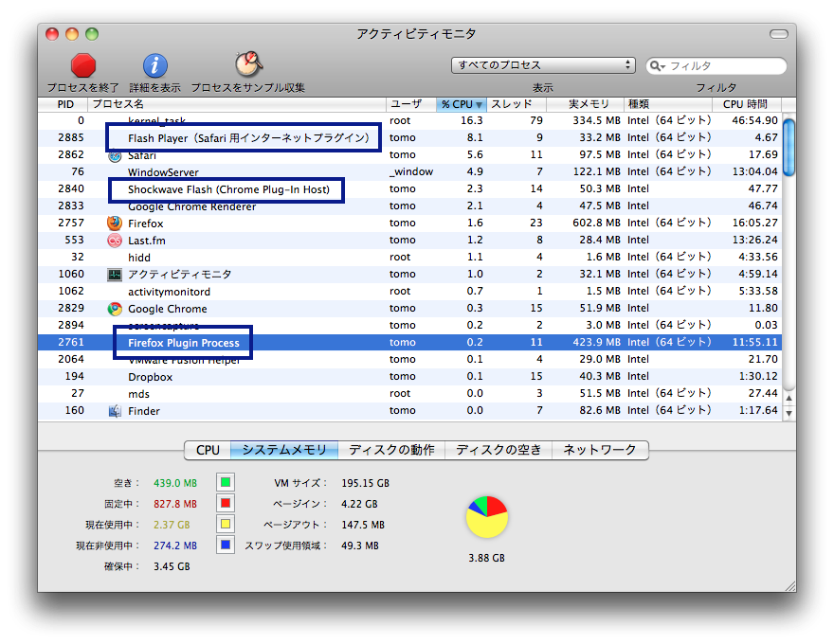Click the Finder icon in the process list

[115, 410]
